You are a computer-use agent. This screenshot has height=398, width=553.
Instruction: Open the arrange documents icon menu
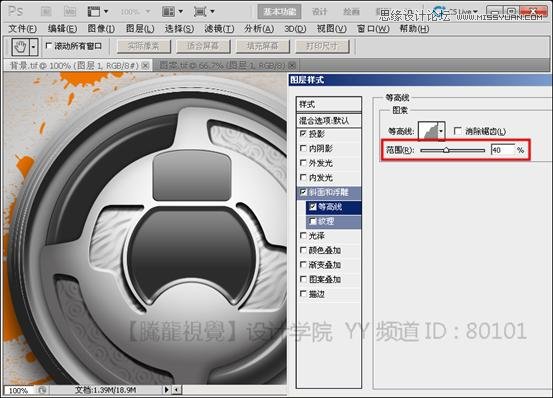[x=172, y=12]
